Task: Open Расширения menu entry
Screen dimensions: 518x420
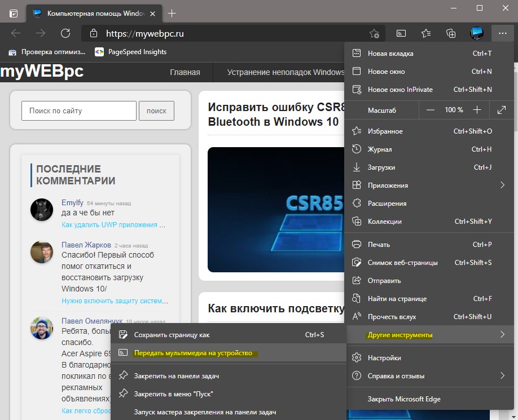Action: pos(428,204)
